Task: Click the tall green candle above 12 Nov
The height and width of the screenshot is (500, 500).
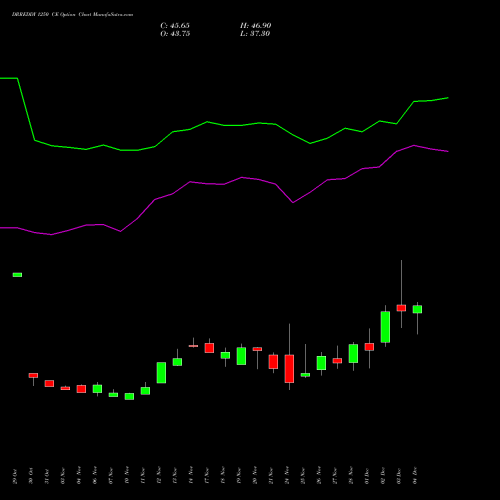Action: 161,373
